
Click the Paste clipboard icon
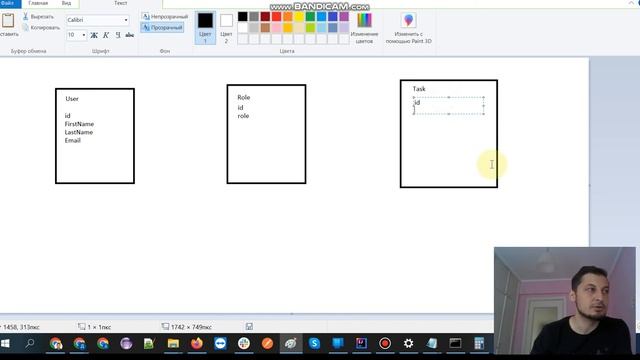[x=8, y=20]
